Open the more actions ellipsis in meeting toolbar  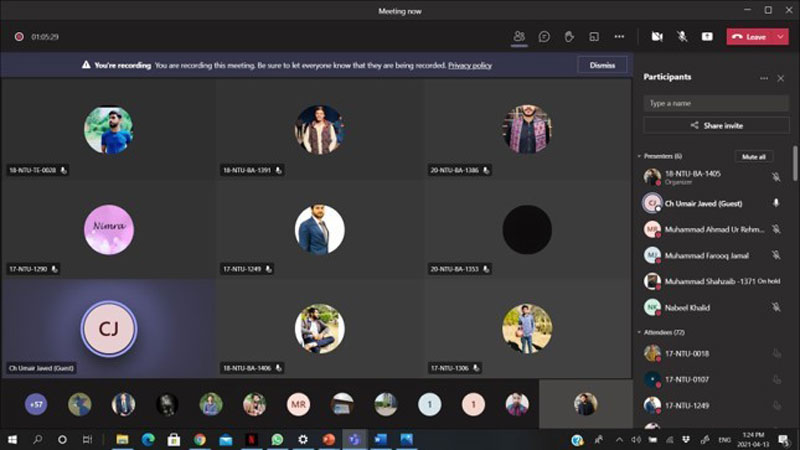click(x=619, y=36)
